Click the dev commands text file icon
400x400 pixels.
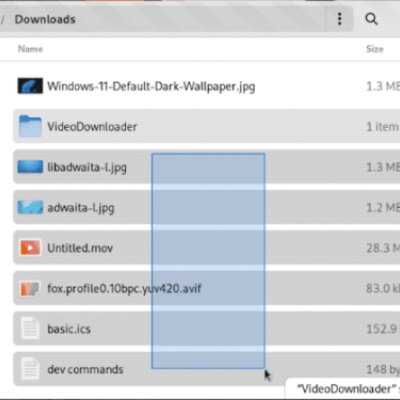click(x=30, y=369)
